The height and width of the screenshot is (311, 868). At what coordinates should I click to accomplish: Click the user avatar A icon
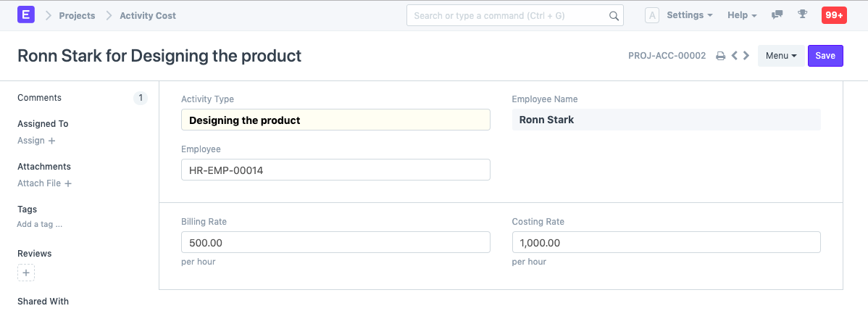tap(652, 15)
